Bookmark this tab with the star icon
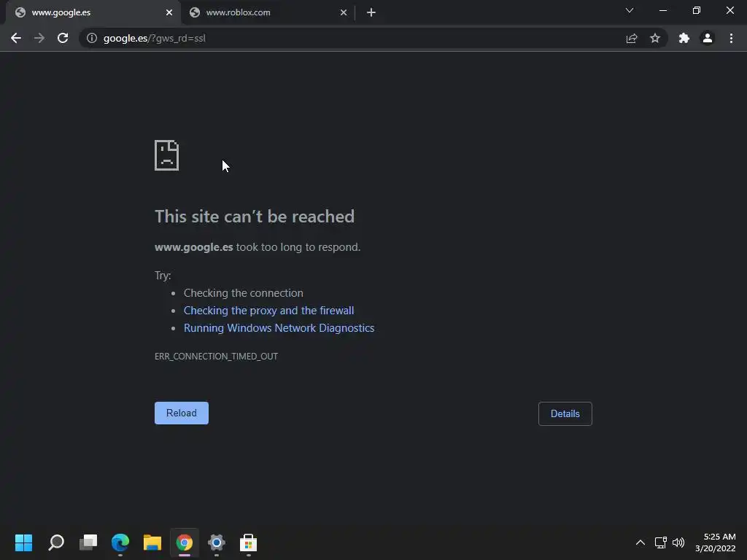Image resolution: width=747 pixels, height=560 pixels. point(655,38)
